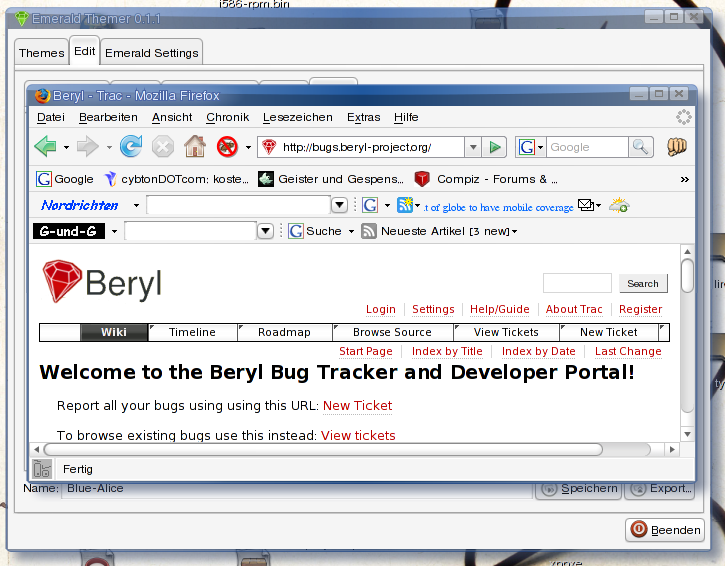725x566 pixels.
Task: Click the Google Suche icon in G-und-G toolbar
Action: pos(296,231)
